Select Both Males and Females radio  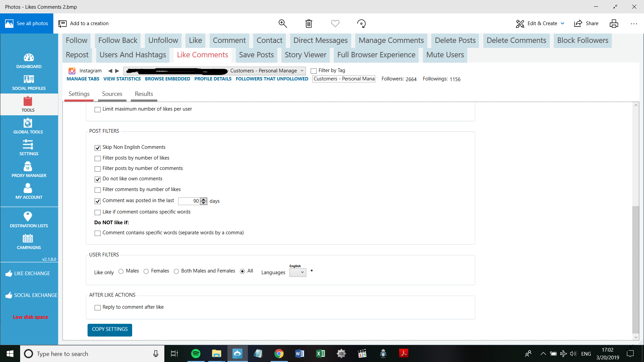(x=176, y=271)
